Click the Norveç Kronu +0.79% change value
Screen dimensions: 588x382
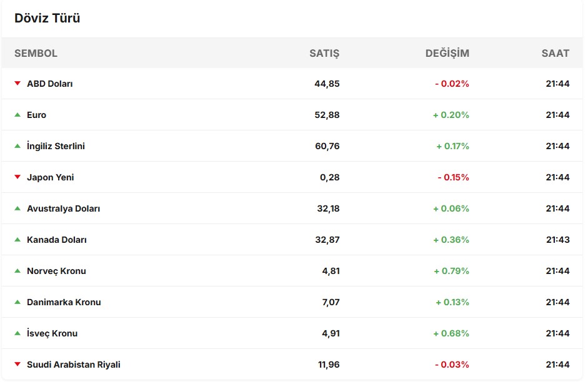451,271
